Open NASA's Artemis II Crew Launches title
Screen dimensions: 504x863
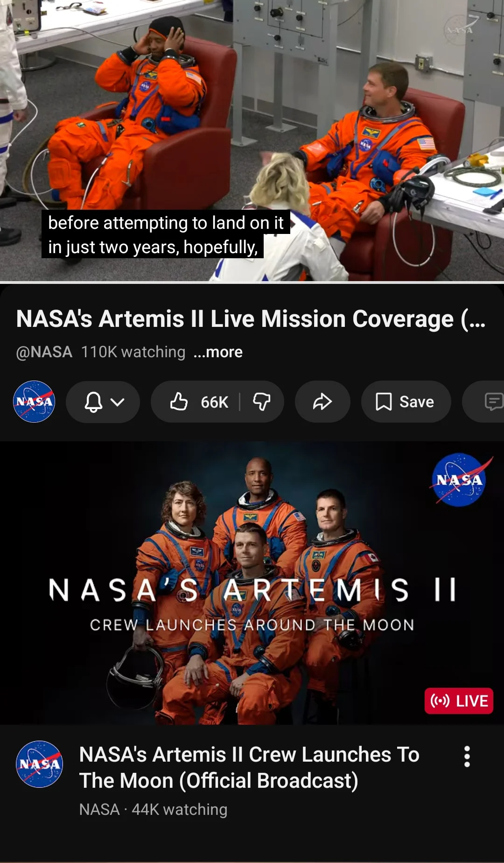(x=249, y=767)
